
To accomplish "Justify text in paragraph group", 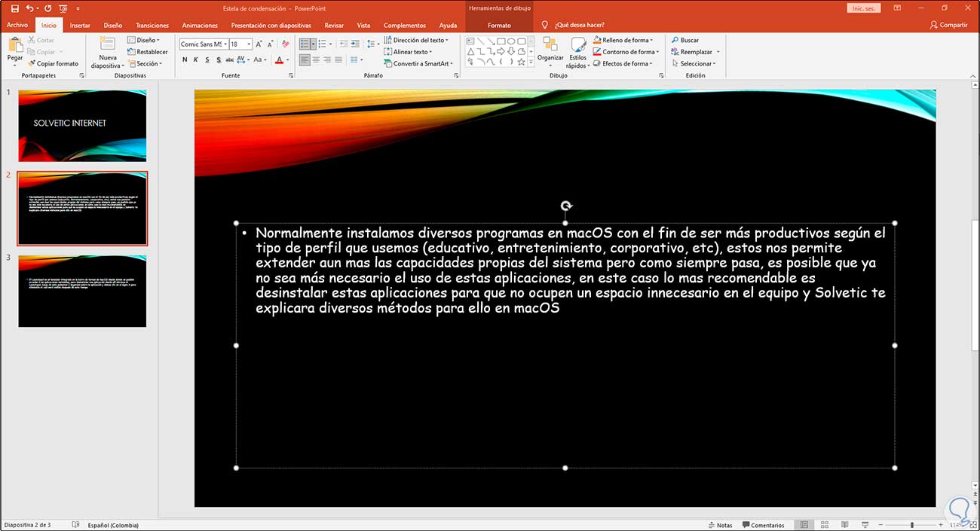I will point(338,60).
